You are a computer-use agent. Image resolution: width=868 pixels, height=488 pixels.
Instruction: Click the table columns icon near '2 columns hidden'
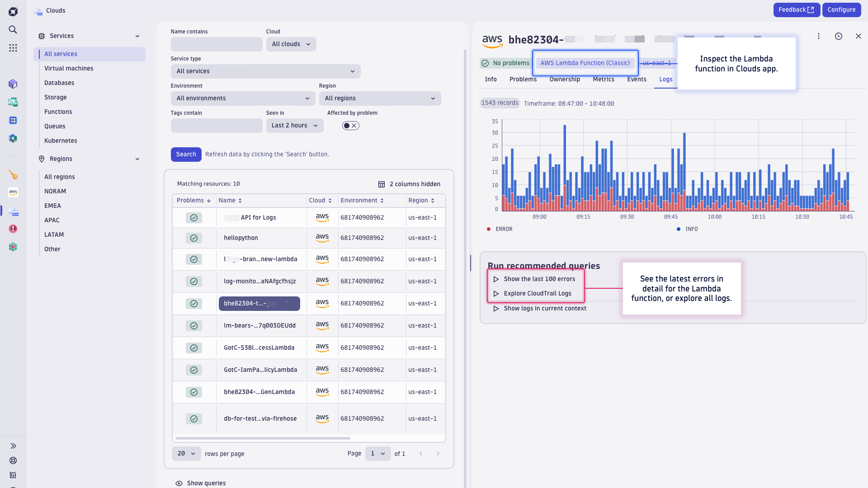(x=381, y=184)
